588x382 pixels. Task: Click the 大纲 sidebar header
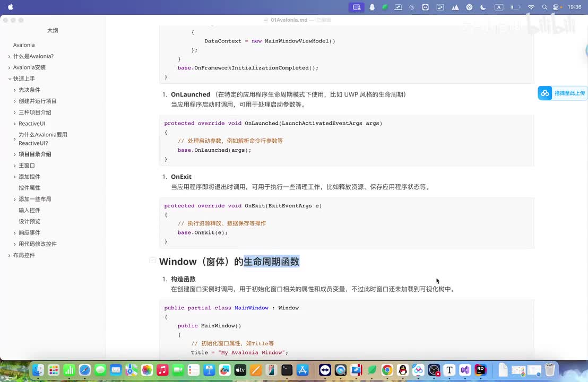tap(53, 30)
